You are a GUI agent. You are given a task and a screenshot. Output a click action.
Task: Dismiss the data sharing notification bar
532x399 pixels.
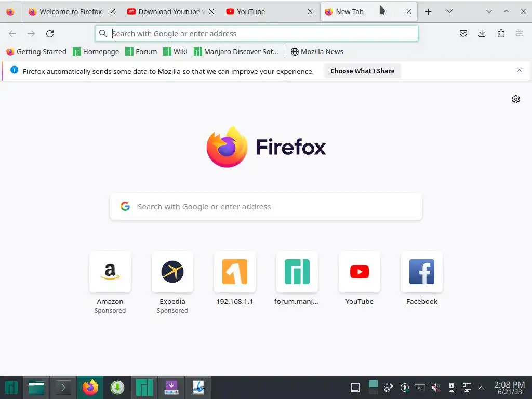pyautogui.click(x=520, y=70)
